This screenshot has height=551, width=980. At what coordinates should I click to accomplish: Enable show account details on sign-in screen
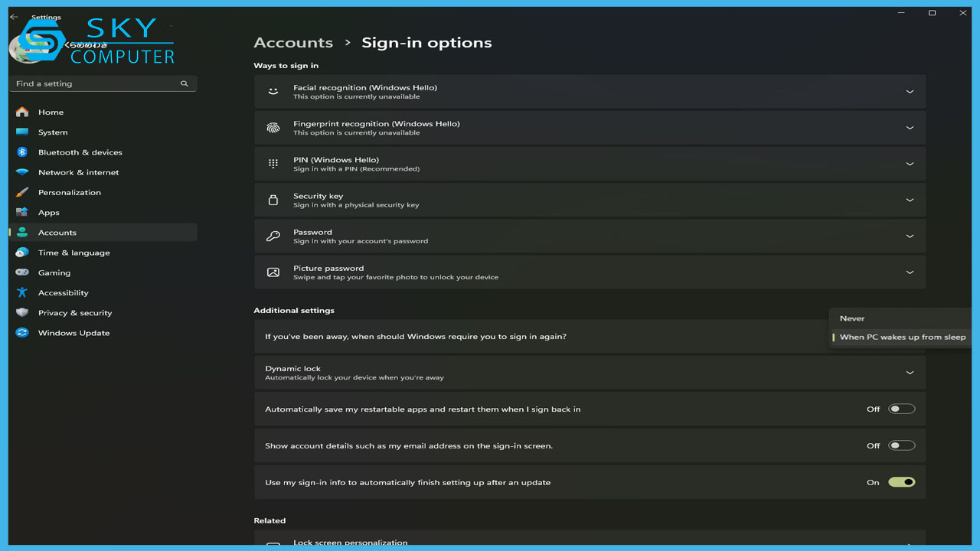901,445
